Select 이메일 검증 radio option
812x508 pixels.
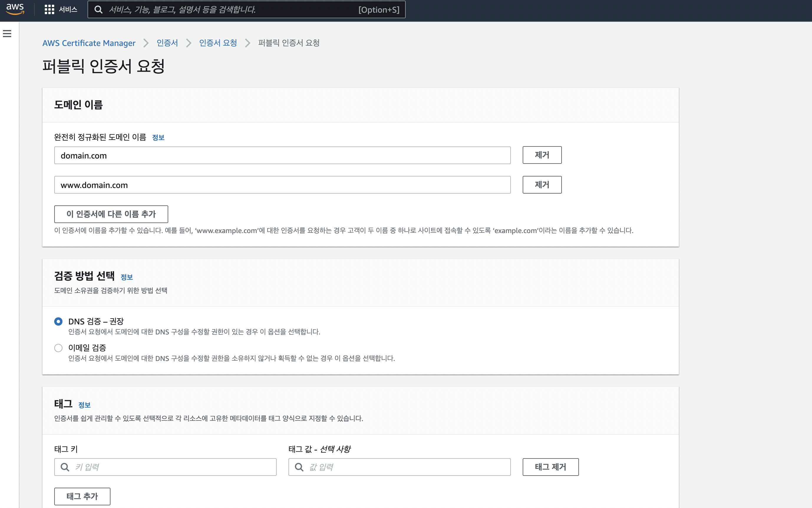58,348
